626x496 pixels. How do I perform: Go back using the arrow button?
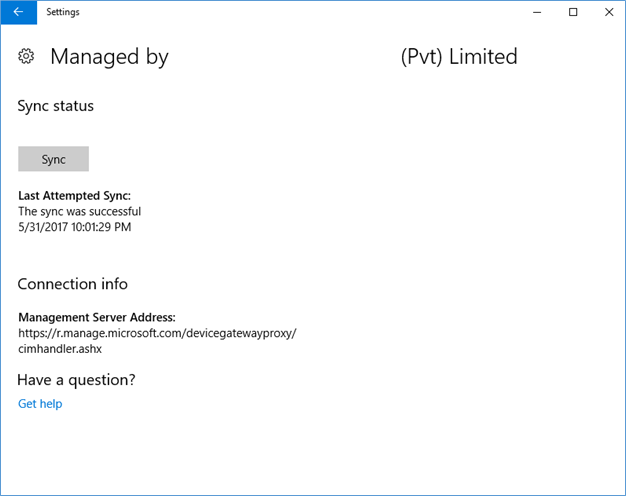click(x=18, y=12)
